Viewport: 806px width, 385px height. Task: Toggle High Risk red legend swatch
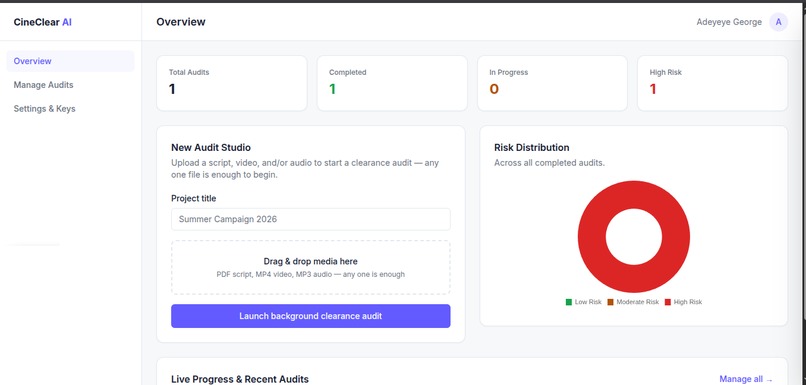coord(668,302)
